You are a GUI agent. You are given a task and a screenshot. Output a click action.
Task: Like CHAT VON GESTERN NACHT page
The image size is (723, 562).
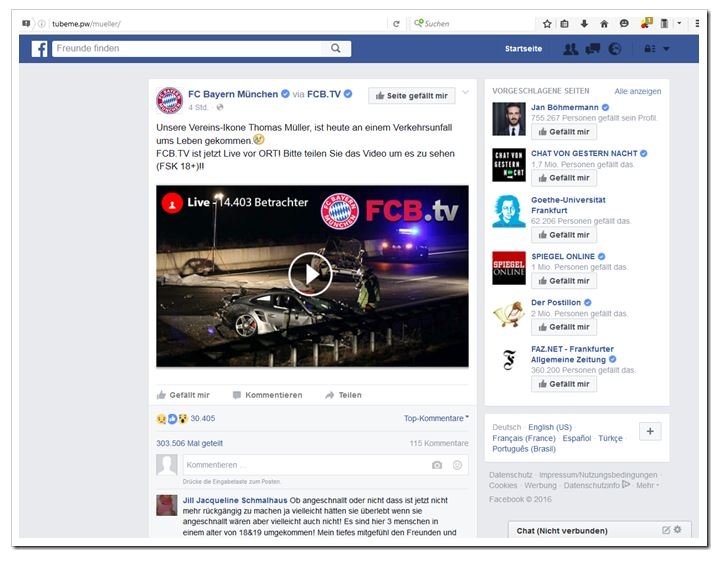point(564,178)
